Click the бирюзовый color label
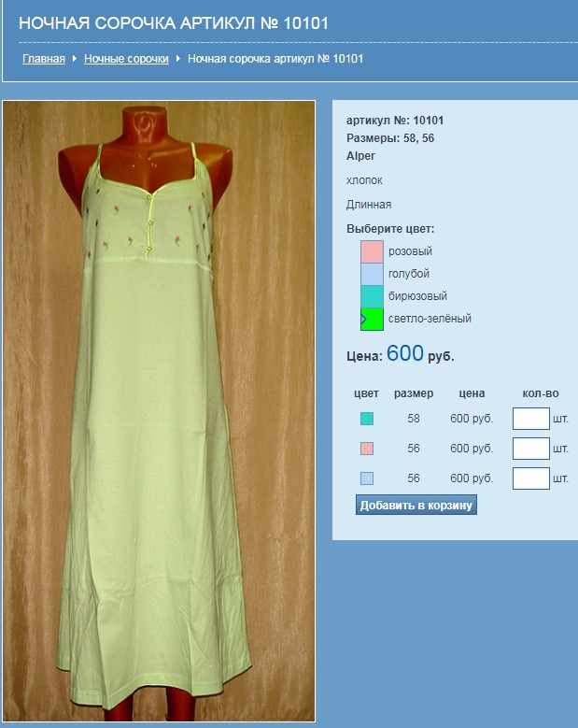The width and height of the screenshot is (578, 728). tap(417, 295)
